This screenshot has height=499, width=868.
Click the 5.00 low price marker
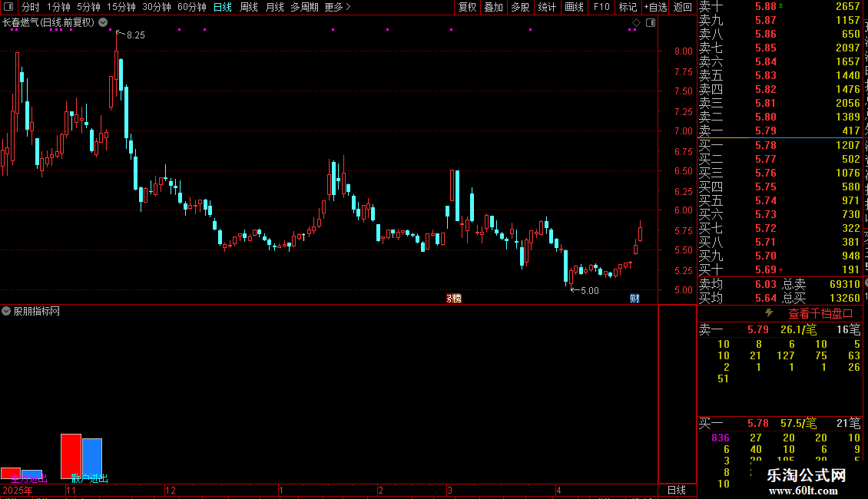(x=590, y=290)
